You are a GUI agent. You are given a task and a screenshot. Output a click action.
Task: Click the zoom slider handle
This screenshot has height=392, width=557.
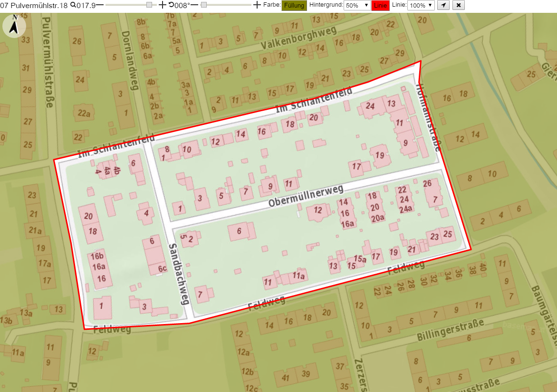point(149,5)
